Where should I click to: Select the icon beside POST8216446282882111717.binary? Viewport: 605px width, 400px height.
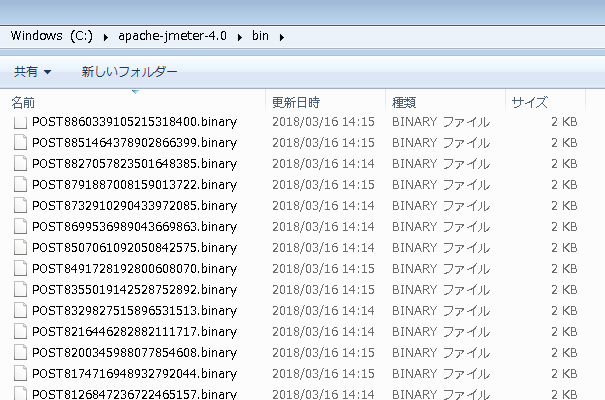pyautogui.click(x=20, y=331)
